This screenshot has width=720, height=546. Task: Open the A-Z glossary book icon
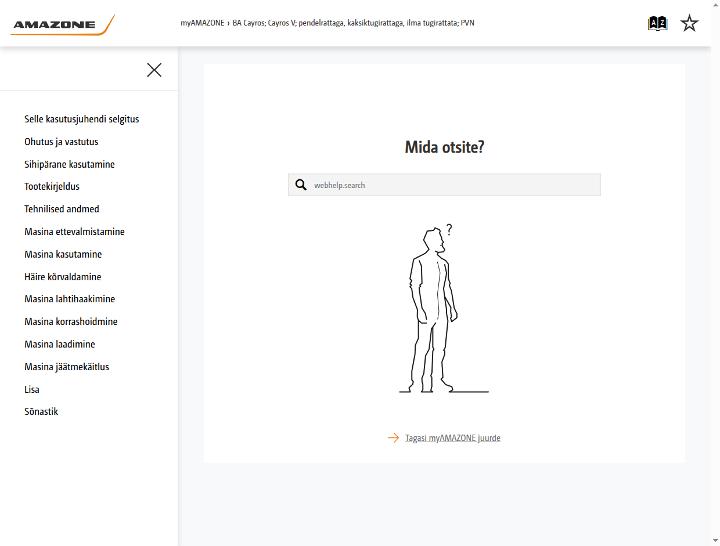click(657, 23)
